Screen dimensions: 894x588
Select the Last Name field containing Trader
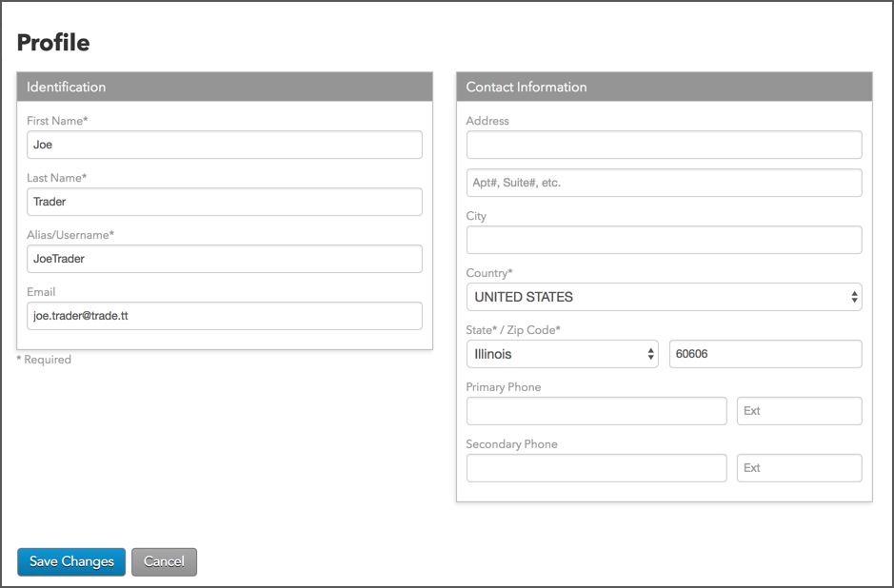pyautogui.click(x=225, y=202)
